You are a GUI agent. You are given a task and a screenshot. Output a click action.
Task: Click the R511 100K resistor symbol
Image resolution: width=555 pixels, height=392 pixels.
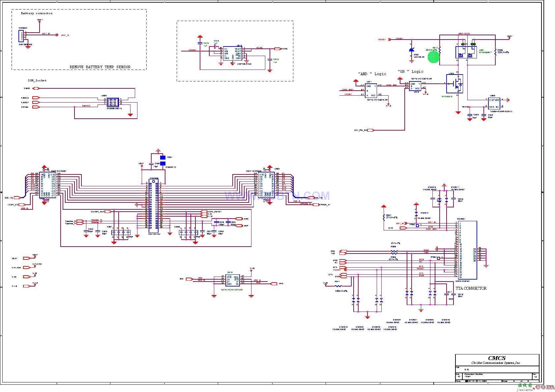pyautogui.click(x=338, y=286)
